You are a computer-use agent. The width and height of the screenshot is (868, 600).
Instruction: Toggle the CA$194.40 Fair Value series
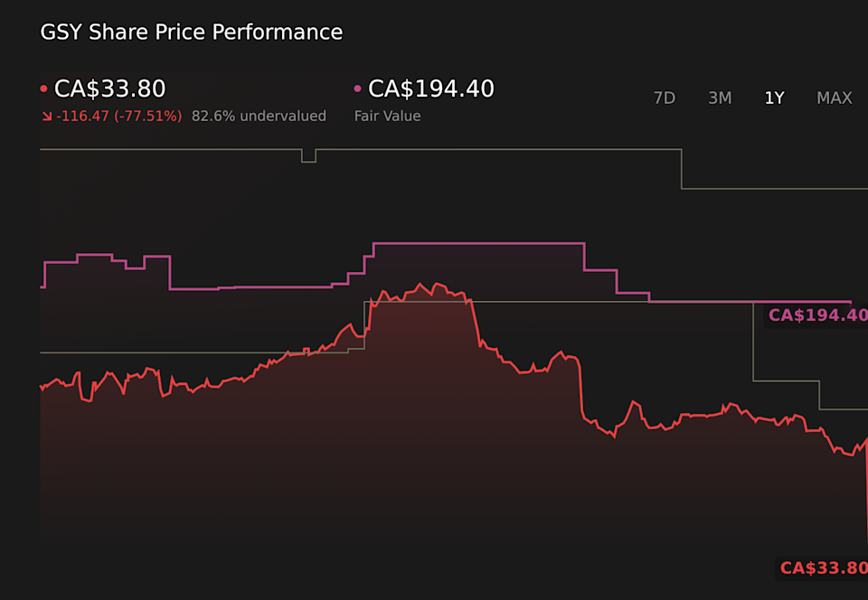429,88
